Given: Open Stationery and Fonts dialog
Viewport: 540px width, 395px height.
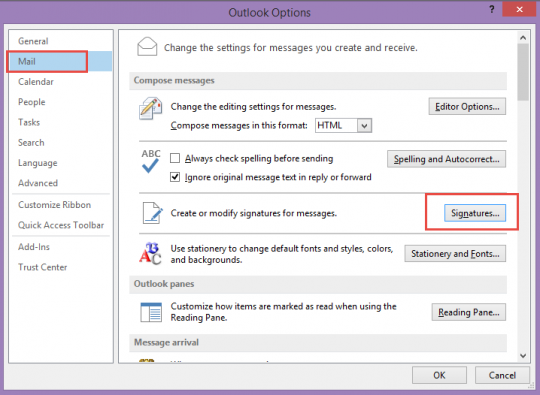Looking at the screenshot, I should pos(455,254).
